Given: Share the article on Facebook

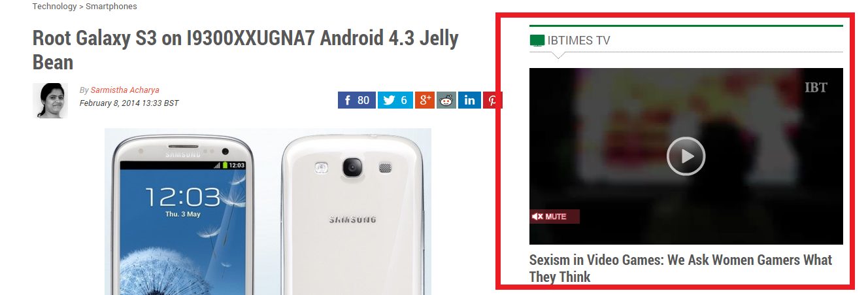Looking at the screenshot, I should 357,100.
